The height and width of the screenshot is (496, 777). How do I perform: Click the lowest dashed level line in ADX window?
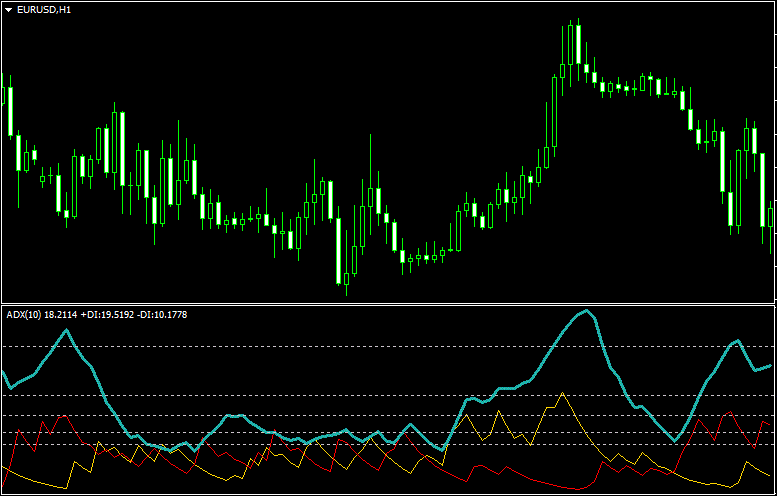pos(300,446)
